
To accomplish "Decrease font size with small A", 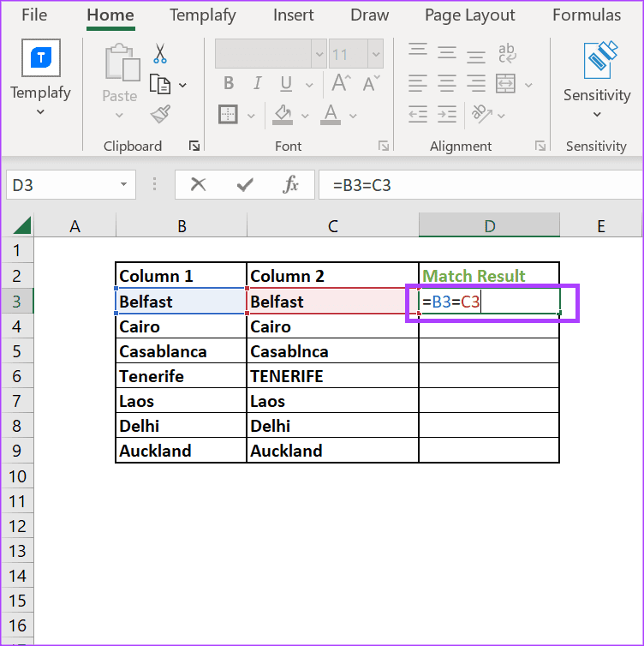I will click(x=372, y=84).
